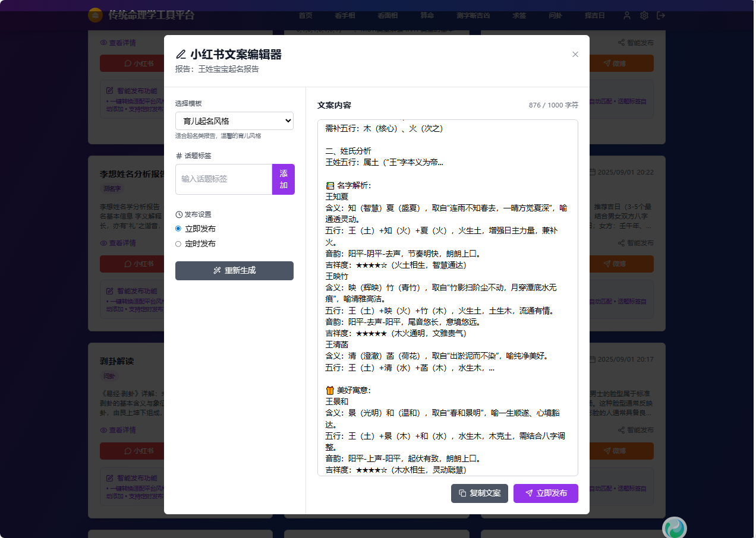Click the 剥卦解读 card title

tap(117, 361)
